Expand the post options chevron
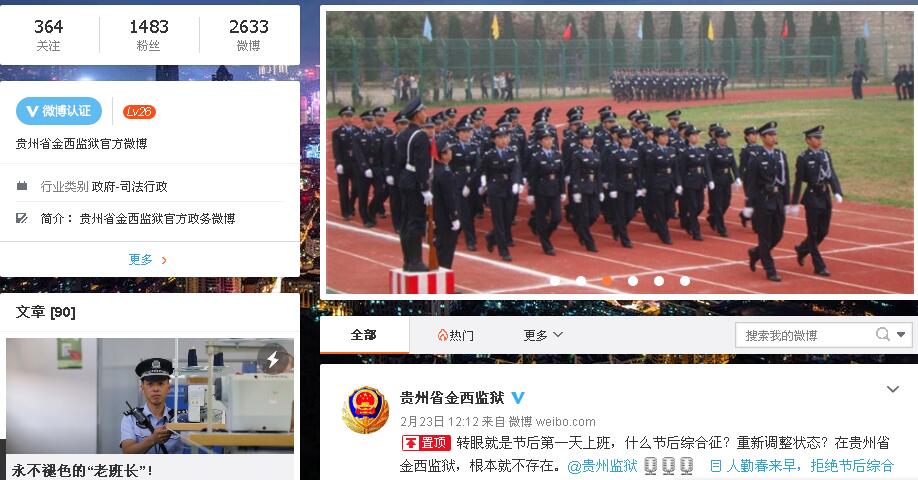 (893, 389)
